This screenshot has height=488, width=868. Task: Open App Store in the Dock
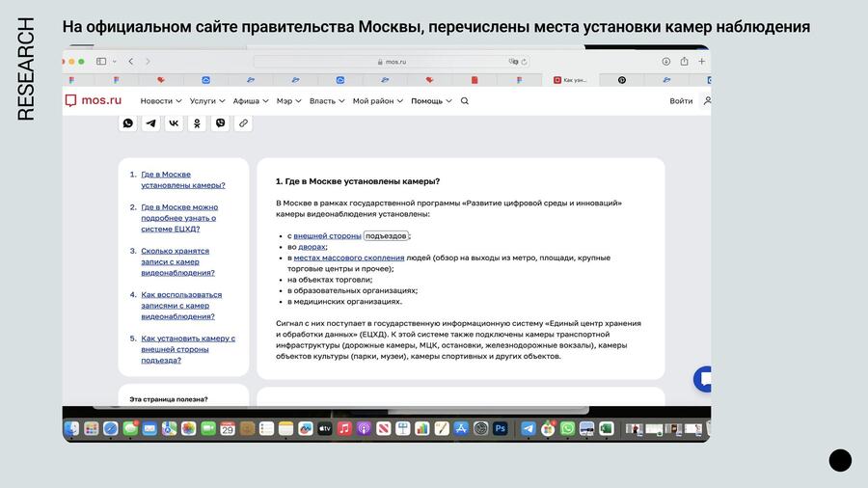pyautogui.click(x=461, y=428)
